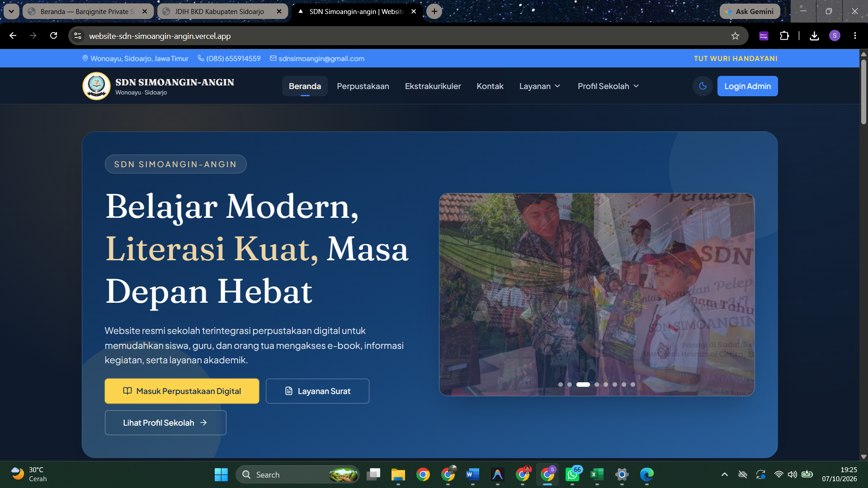Close the Beranda — Barqignite tab
Screen dimensions: 868x488
point(145,11)
